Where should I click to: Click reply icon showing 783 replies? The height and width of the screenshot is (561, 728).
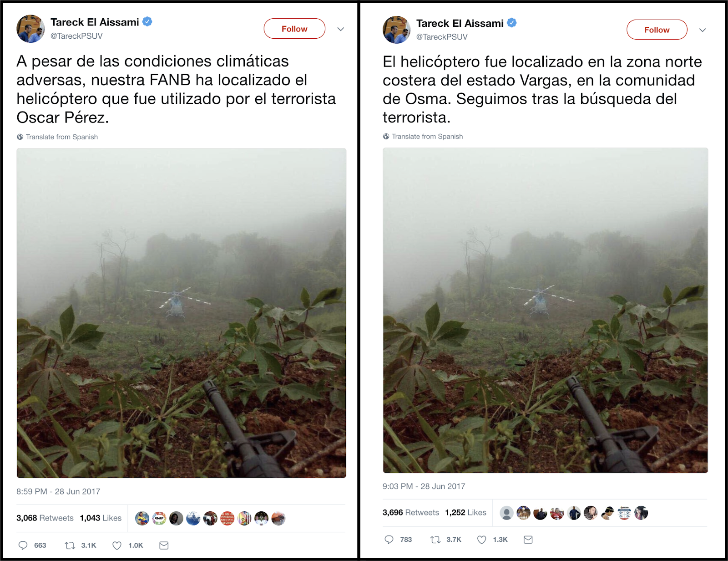(389, 540)
